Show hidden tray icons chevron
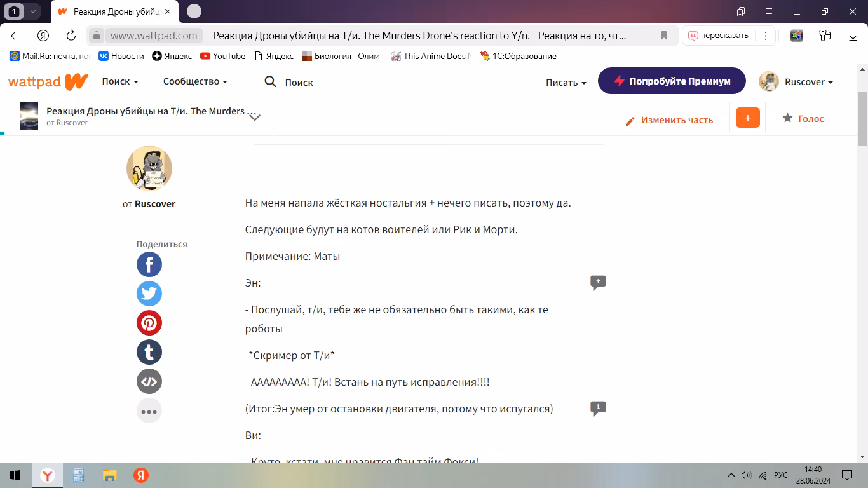 tap(731, 475)
